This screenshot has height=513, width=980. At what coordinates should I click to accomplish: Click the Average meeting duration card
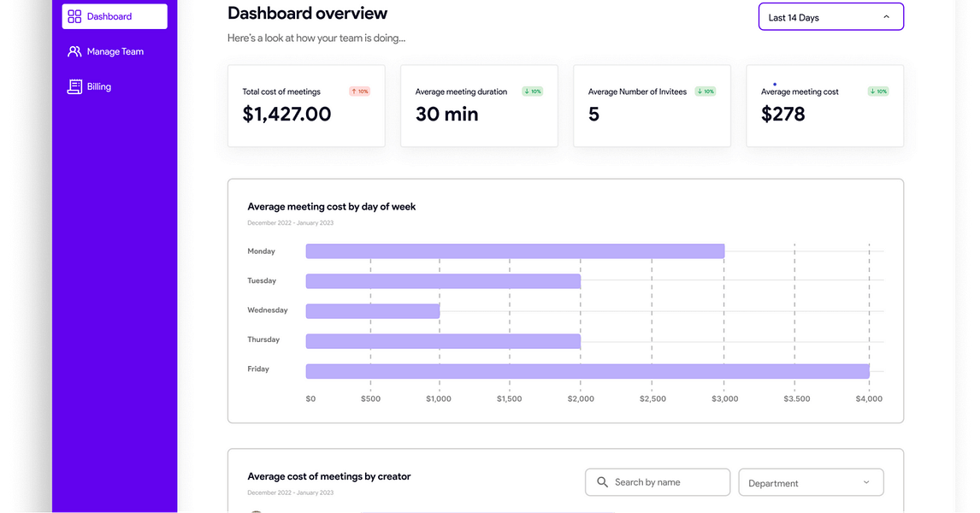pyautogui.click(x=479, y=105)
